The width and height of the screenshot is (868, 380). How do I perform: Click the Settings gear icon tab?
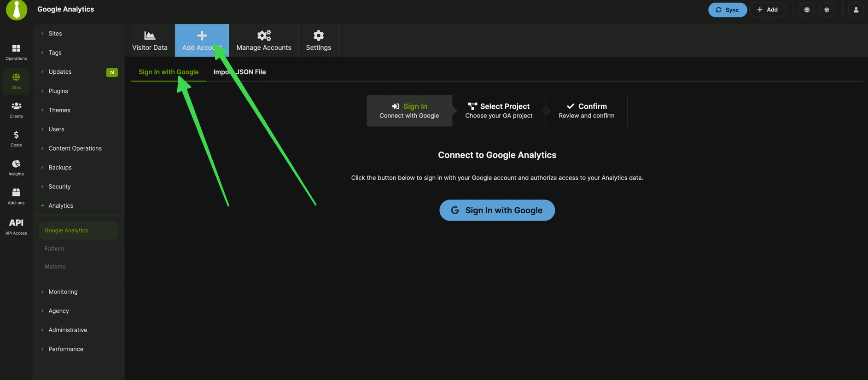(x=319, y=35)
